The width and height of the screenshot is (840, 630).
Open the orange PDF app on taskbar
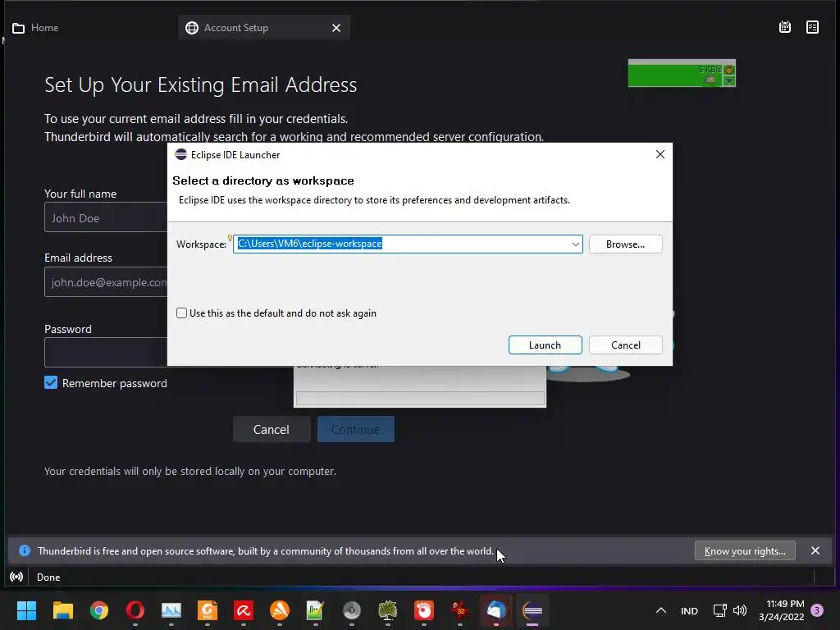(x=208, y=610)
